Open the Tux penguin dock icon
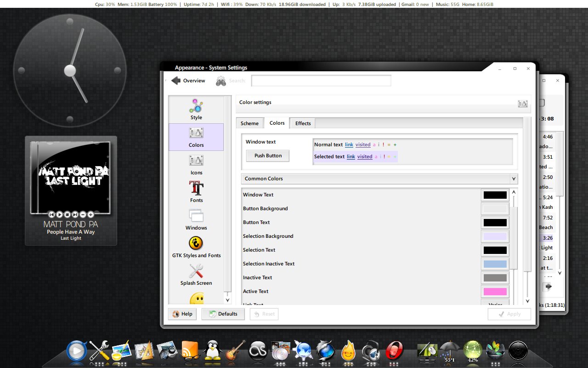 click(213, 351)
